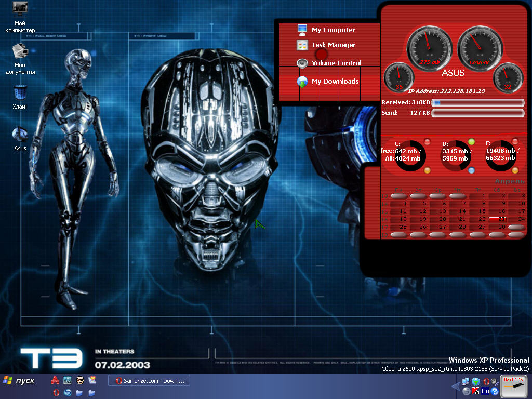Click the ASUS label between gauges
This screenshot has width=532, height=399.
click(x=453, y=73)
